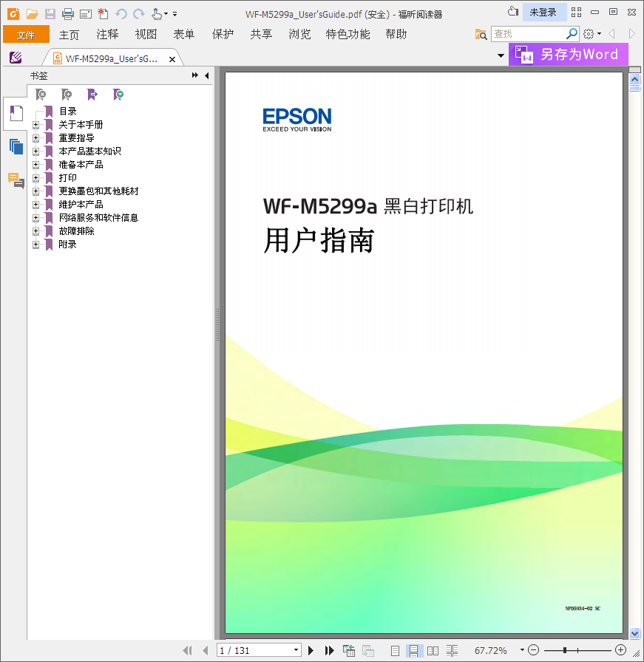Save the document with the floppy icon
644x662 pixels.
50,14
